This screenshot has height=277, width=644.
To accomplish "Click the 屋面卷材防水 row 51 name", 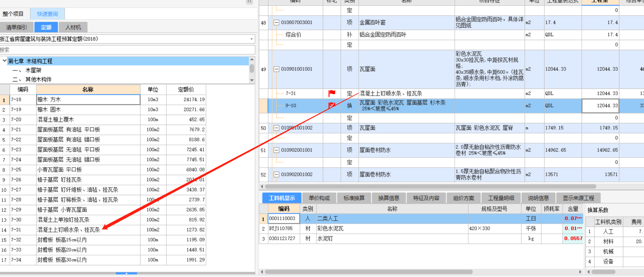I will [x=375, y=150].
